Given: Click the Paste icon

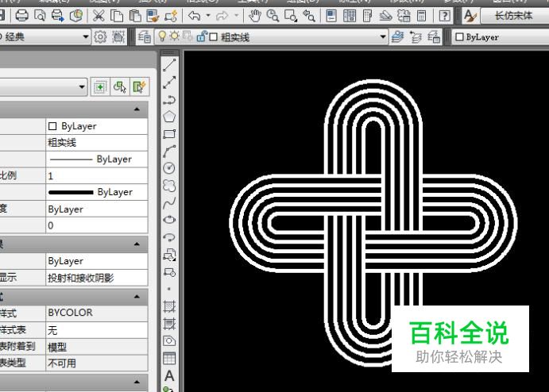Looking at the screenshot, I should [x=135, y=15].
